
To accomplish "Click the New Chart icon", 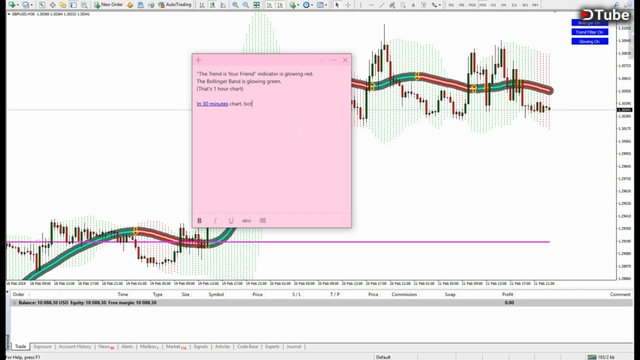I will tap(12, 5).
